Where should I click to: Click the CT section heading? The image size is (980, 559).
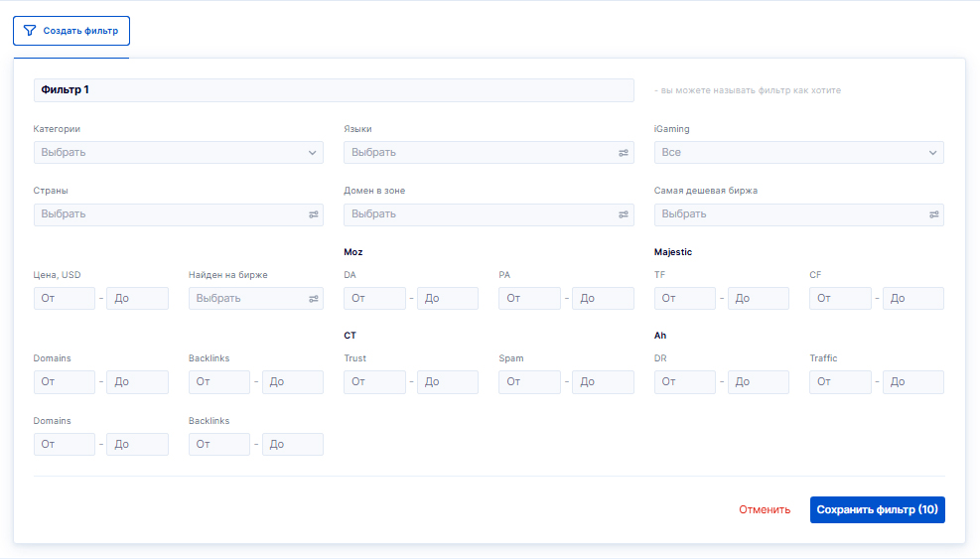pyautogui.click(x=350, y=336)
